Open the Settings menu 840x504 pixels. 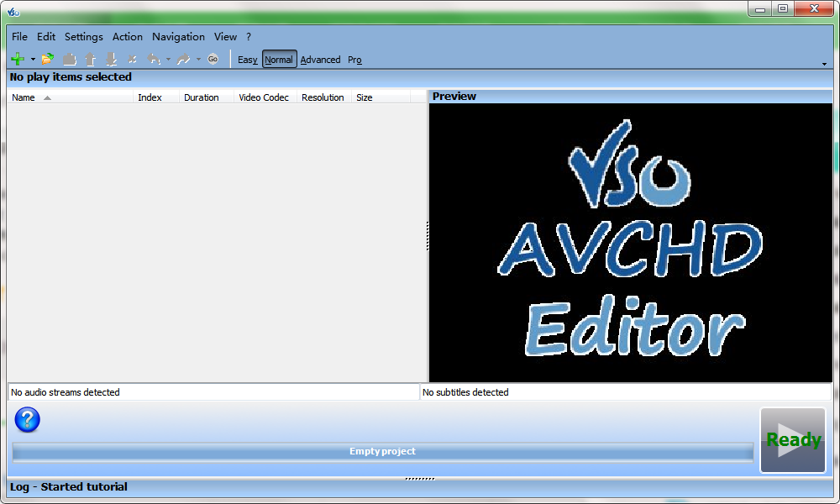tap(83, 36)
